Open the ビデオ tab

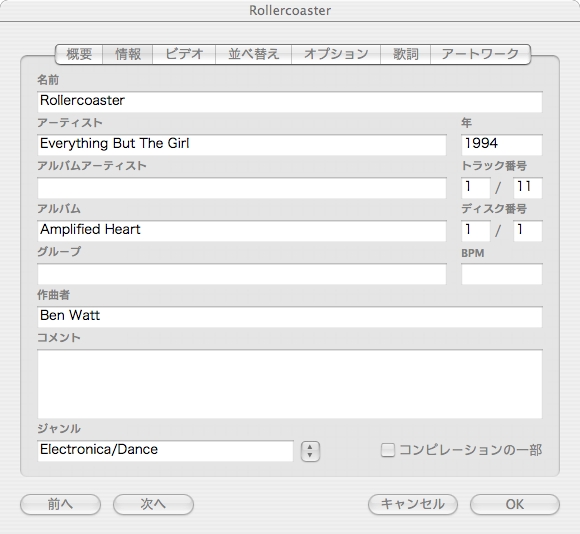pos(184,54)
